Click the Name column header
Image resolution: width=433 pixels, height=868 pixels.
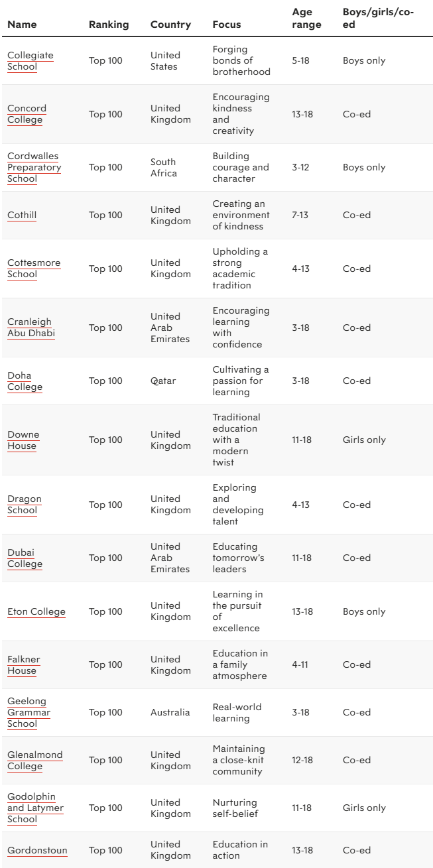pos(22,25)
